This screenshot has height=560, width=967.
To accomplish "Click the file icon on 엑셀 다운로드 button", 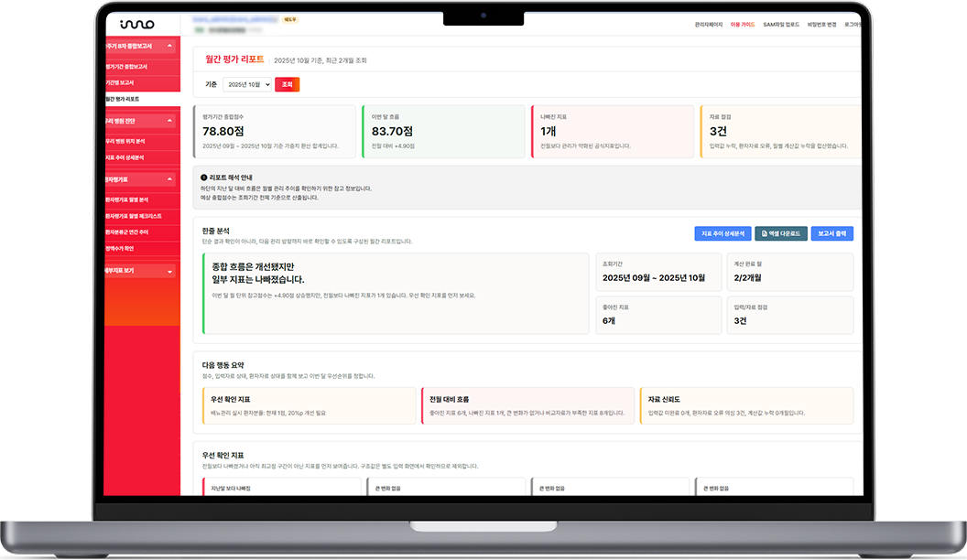I will tap(765, 233).
